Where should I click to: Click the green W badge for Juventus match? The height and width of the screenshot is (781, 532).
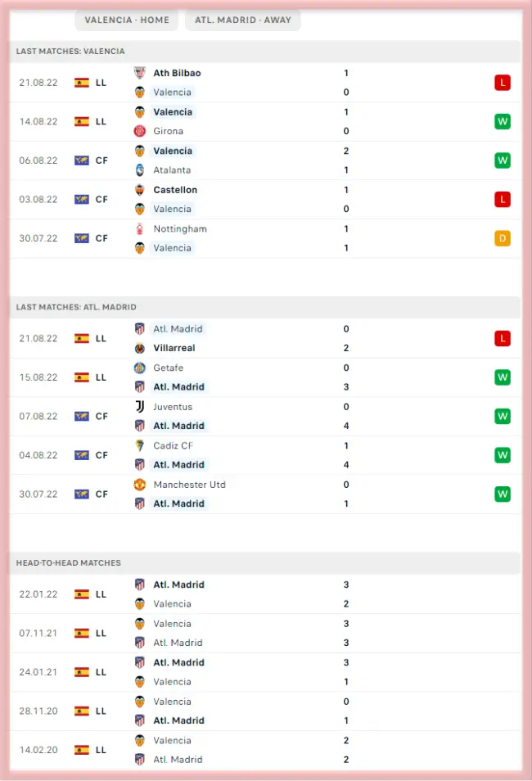(503, 416)
